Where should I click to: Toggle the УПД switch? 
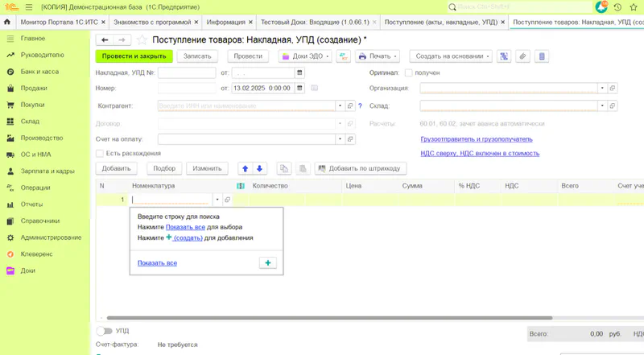click(x=104, y=331)
